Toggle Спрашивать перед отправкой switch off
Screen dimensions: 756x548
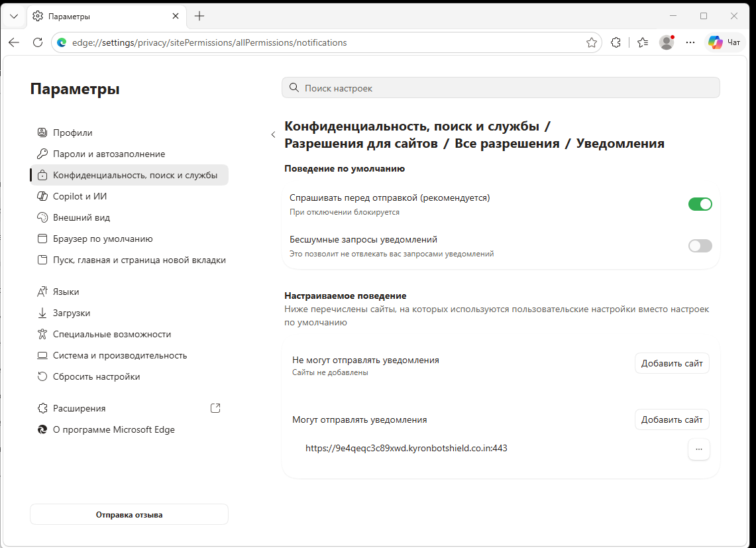[x=700, y=204]
